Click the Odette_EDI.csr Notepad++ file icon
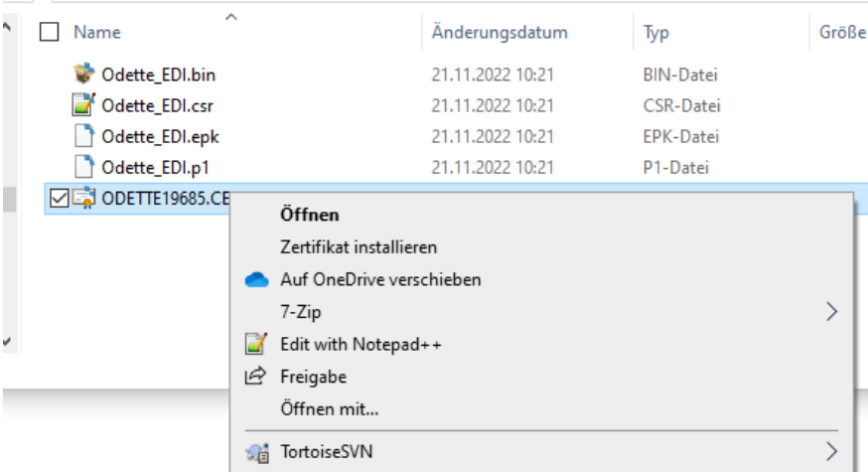 point(83,104)
